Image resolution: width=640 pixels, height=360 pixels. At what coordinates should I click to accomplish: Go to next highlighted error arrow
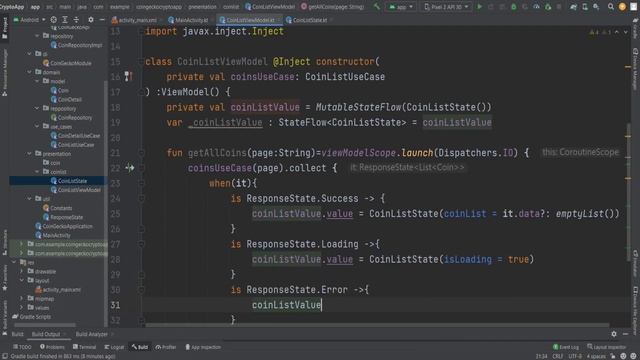tap(626, 32)
